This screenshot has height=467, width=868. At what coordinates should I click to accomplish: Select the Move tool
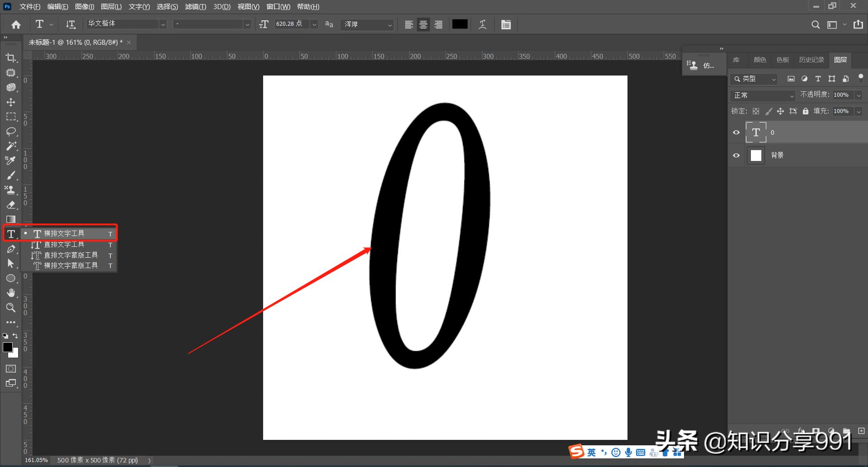click(x=11, y=102)
